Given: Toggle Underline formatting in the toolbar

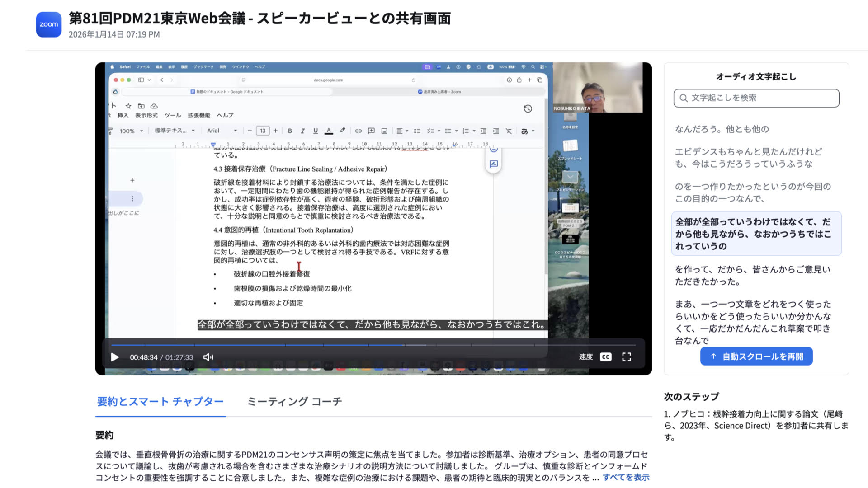Looking at the screenshot, I should 315,131.
